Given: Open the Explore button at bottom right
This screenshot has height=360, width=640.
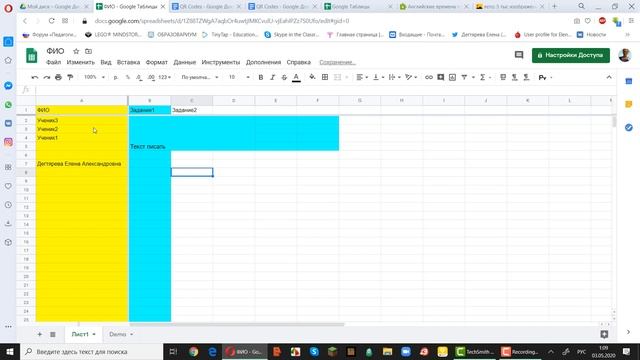Looking at the screenshot, I should [604, 334].
